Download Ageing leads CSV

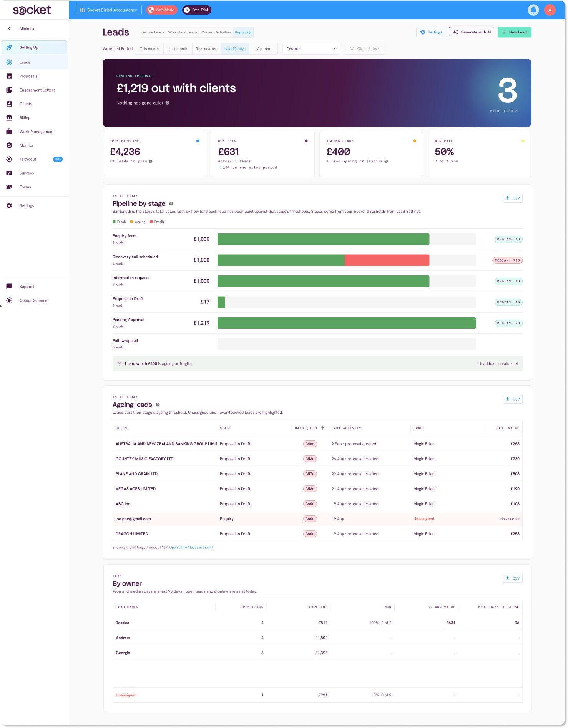coord(513,400)
